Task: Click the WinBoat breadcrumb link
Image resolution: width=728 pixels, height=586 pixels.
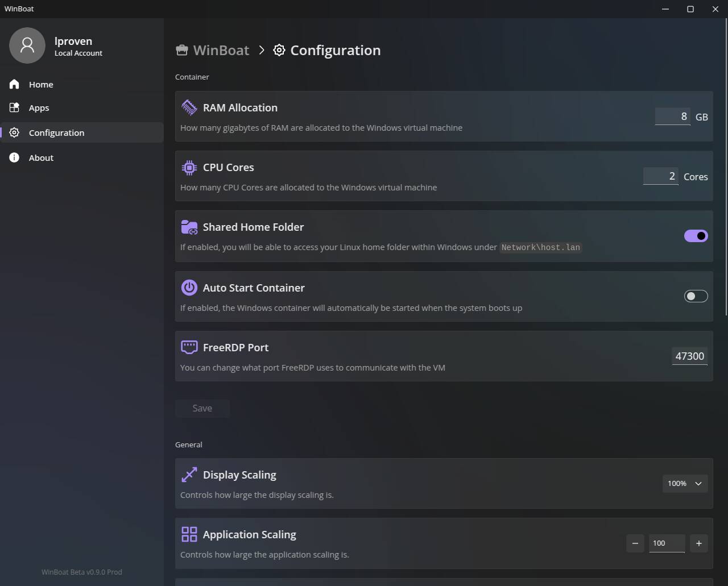Action: click(x=221, y=50)
